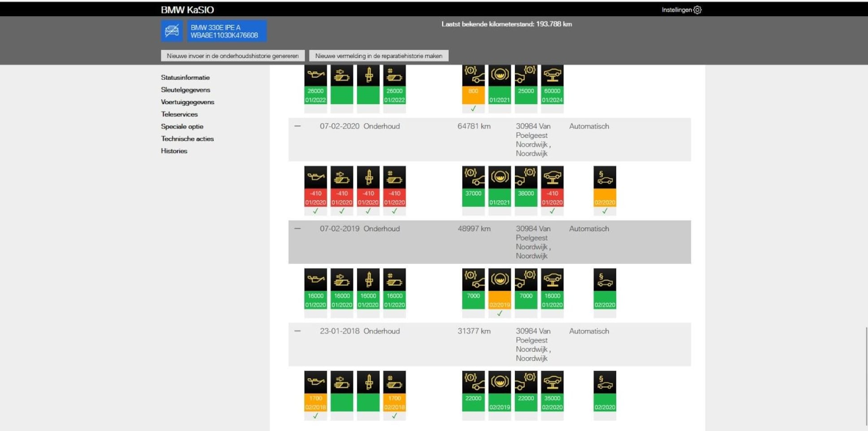Collapse the 07-02-2020 Onderhoud entry
The width and height of the screenshot is (868, 431).
297,126
